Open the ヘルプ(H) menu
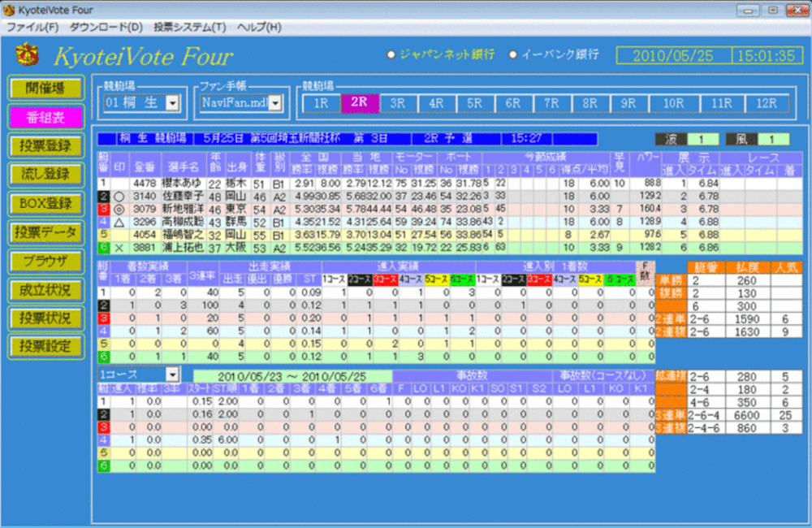Screen dimensions: 812x528 (x=259, y=27)
